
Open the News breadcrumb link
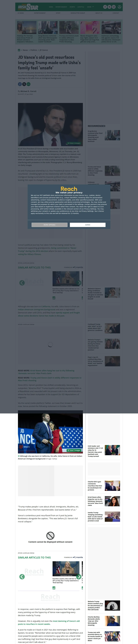click(25, 50)
